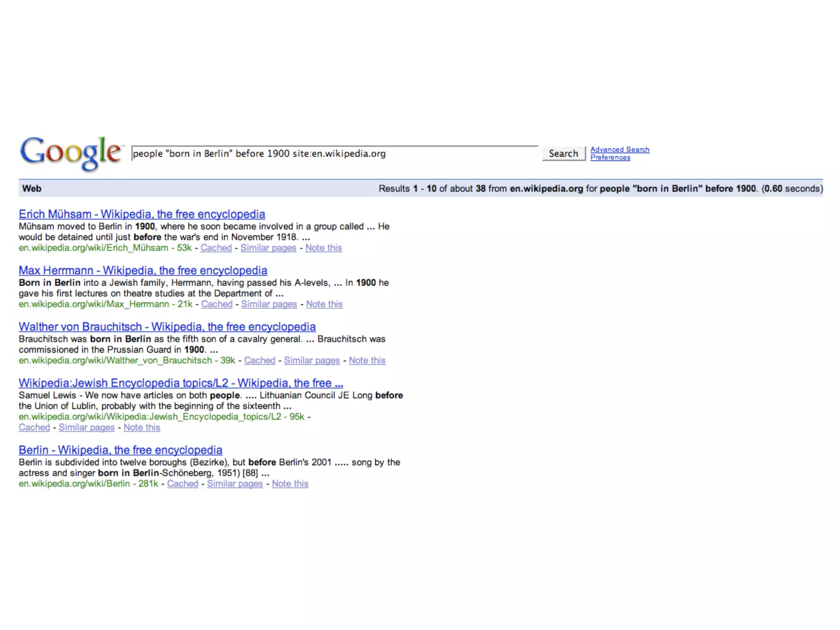Open the Walther von Brauchitsch result

click(167, 326)
